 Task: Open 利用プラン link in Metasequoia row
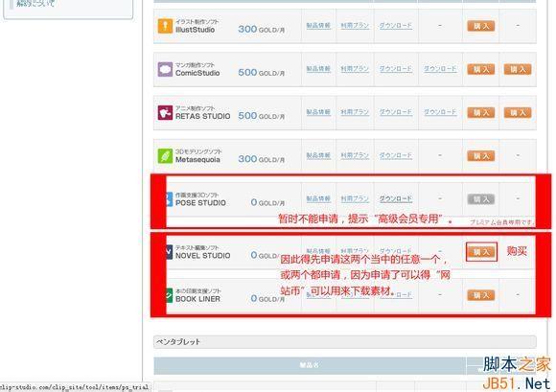coord(355,155)
